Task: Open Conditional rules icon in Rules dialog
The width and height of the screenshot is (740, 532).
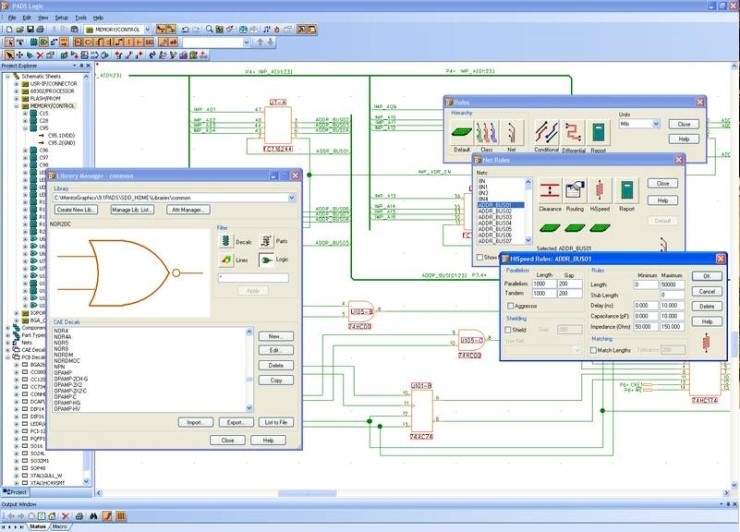Action: pyautogui.click(x=547, y=132)
